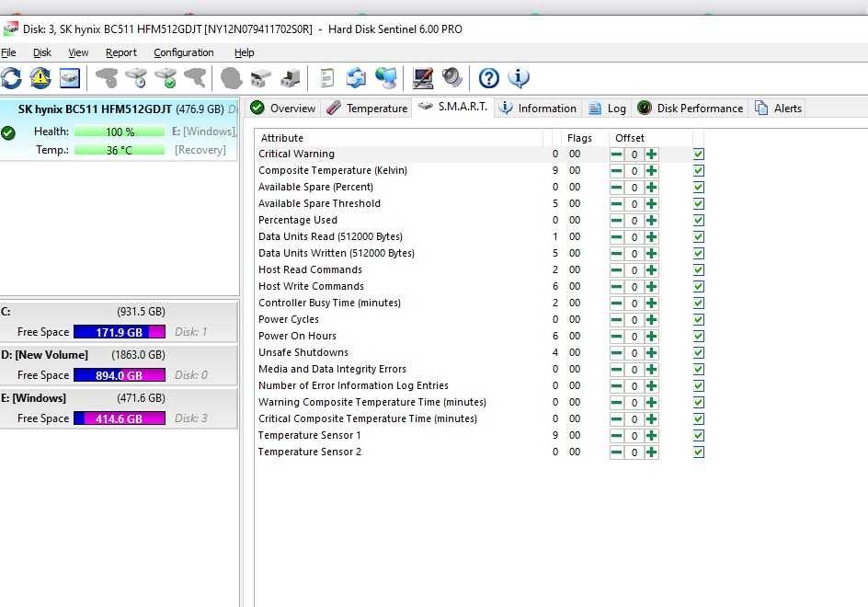Uncheck the Critical Warning checkbox
Image resolution: width=868 pixels, height=607 pixels.
(699, 154)
